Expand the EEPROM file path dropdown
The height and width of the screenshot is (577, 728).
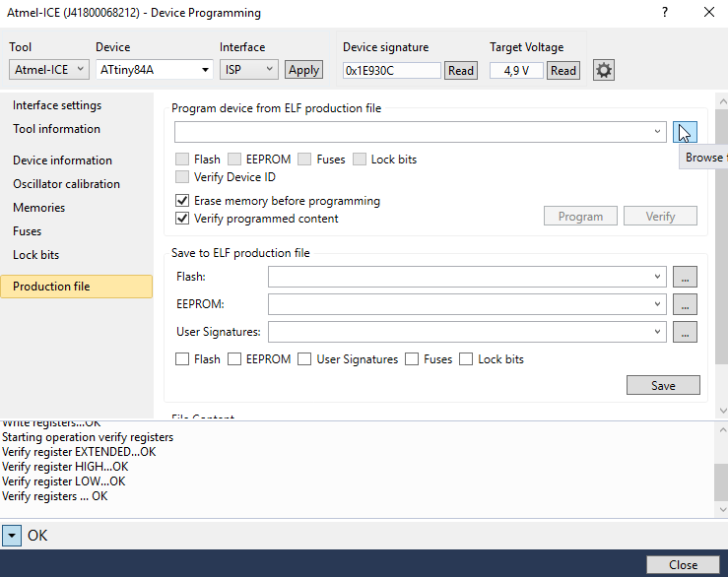(x=657, y=304)
